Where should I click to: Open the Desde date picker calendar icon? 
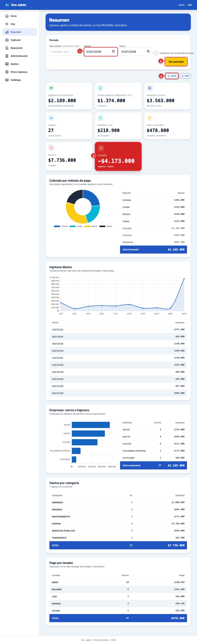pos(113,52)
